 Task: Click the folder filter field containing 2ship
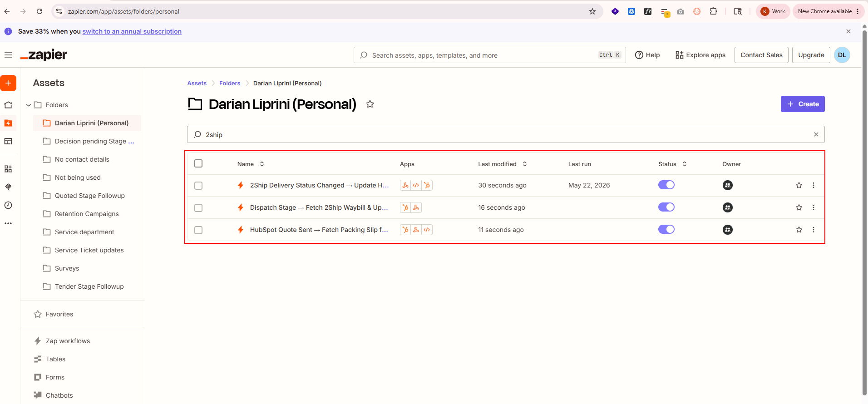[x=506, y=134]
